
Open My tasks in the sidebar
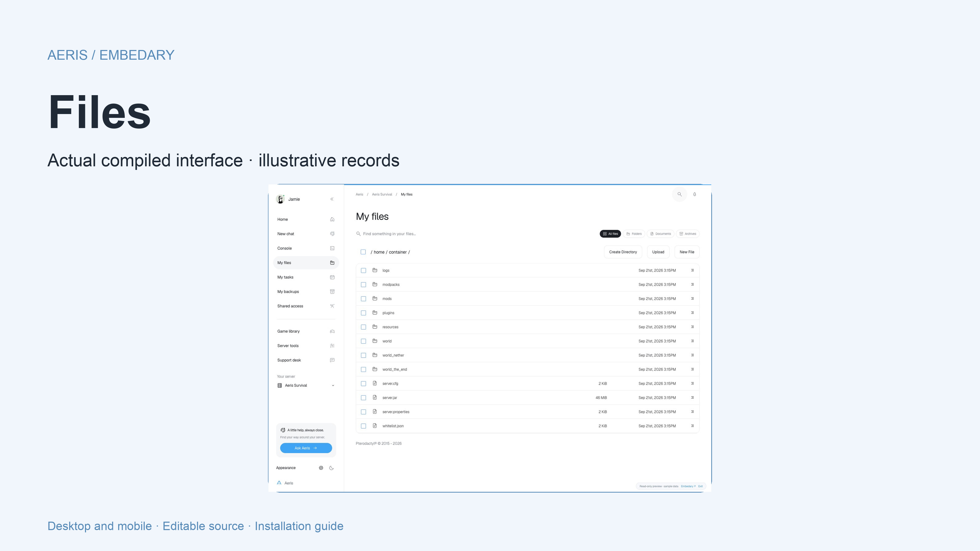pos(306,277)
